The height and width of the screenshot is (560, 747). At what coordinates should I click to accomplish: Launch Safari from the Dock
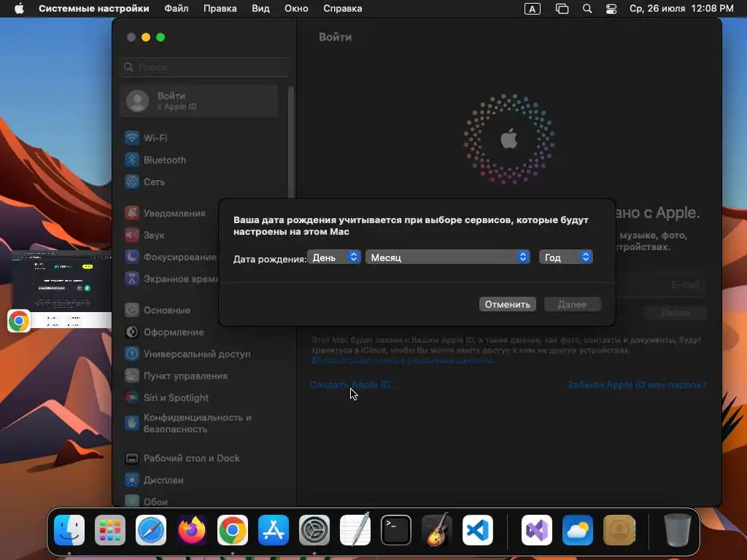pyautogui.click(x=151, y=530)
